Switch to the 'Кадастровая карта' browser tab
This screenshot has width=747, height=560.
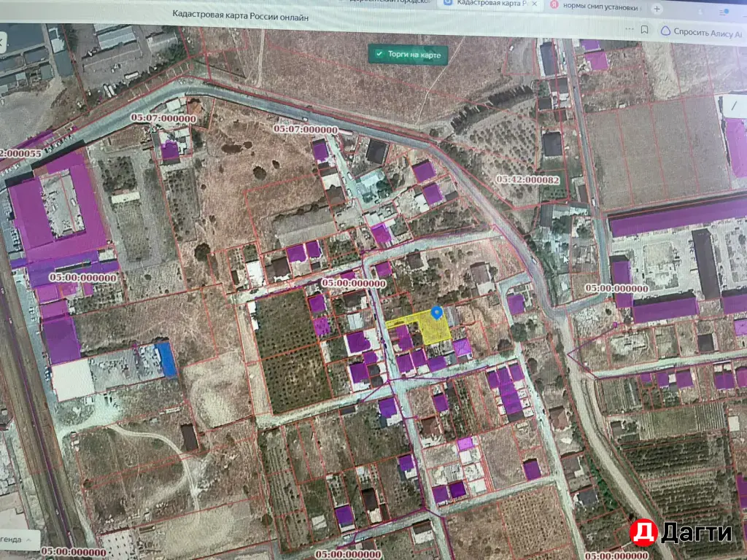tap(491, 4)
